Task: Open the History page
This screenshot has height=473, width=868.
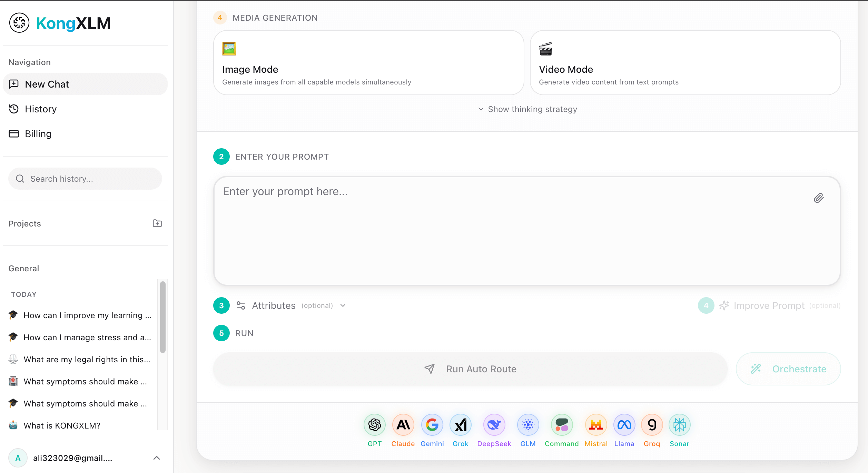Action: pyautogui.click(x=41, y=109)
